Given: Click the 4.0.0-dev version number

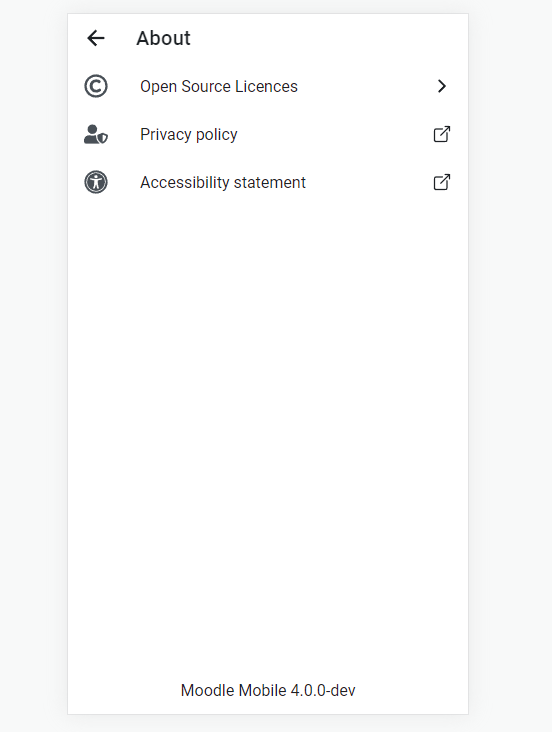Looking at the screenshot, I should (323, 690).
